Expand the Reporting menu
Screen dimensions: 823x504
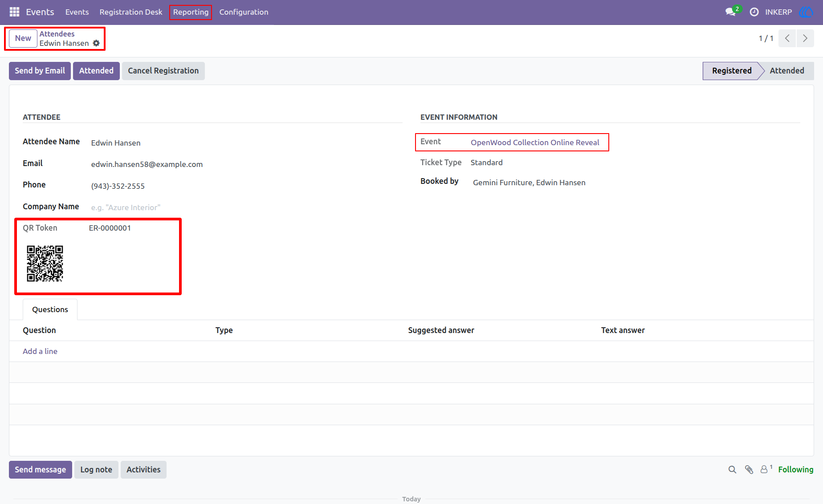191,12
